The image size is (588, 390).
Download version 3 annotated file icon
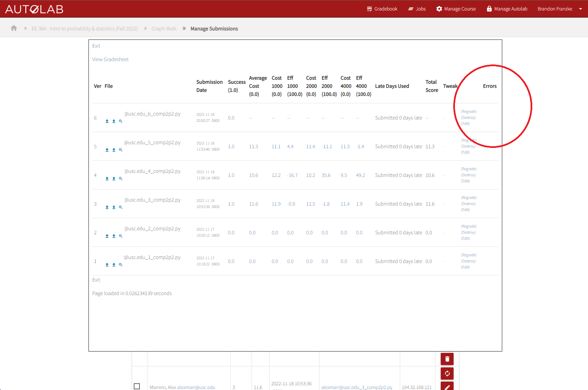coord(114,207)
